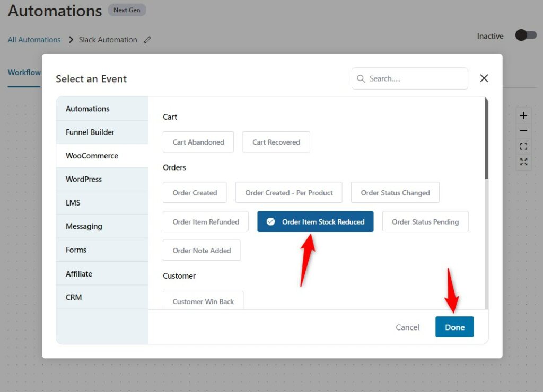543x392 pixels.
Task: Click the Customer section heading
Action: (179, 276)
